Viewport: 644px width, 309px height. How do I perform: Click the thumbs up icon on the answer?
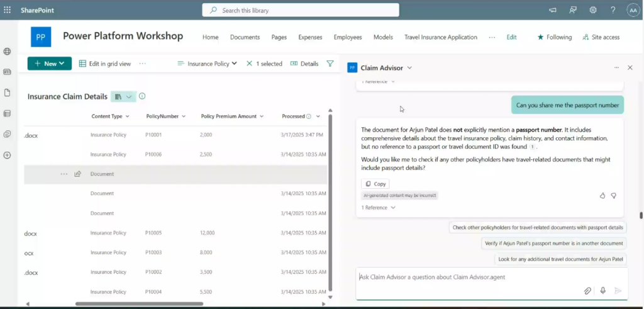point(602,196)
